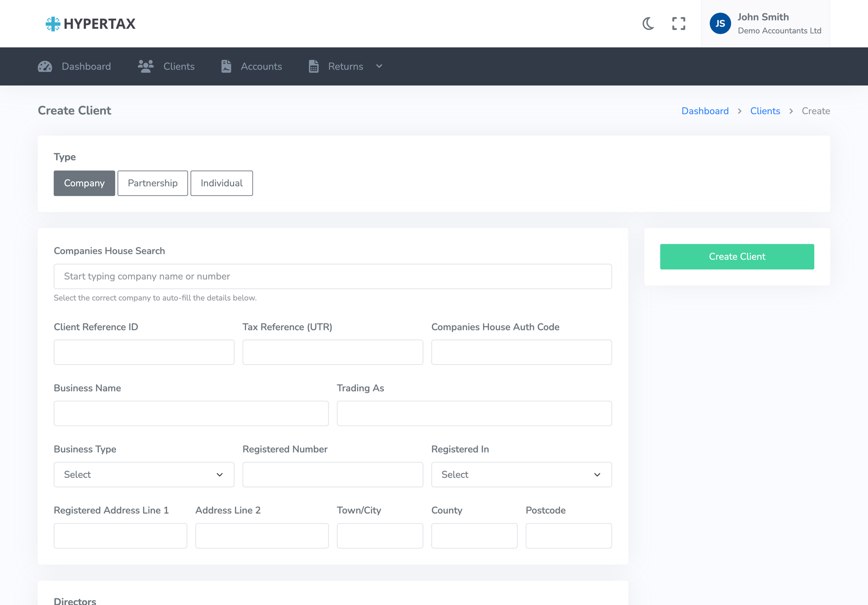This screenshot has height=605, width=868.
Task: Select Company client type
Action: (x=84, y=183)
